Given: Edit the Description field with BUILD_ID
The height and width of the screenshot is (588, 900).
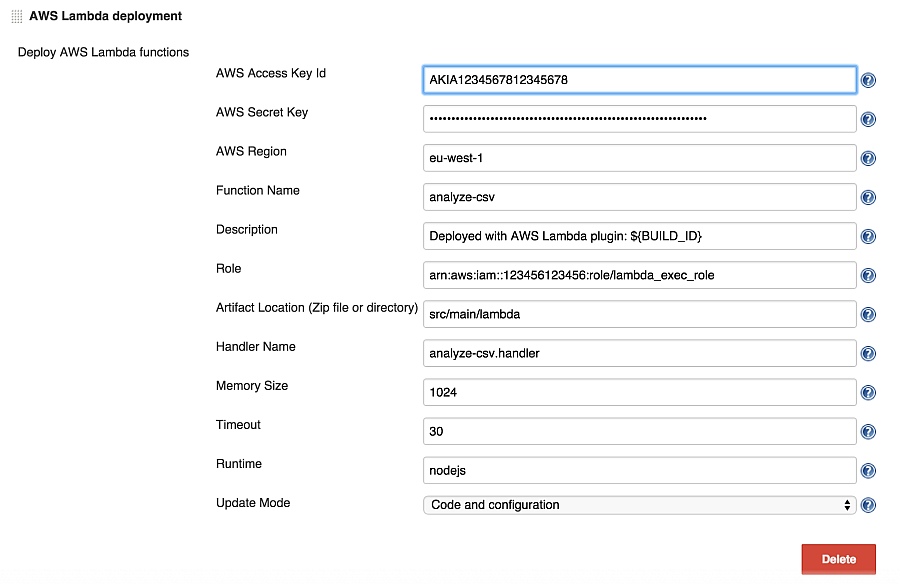Looking at the screenshot, I should pyautogui.click(x=639, y=236).
